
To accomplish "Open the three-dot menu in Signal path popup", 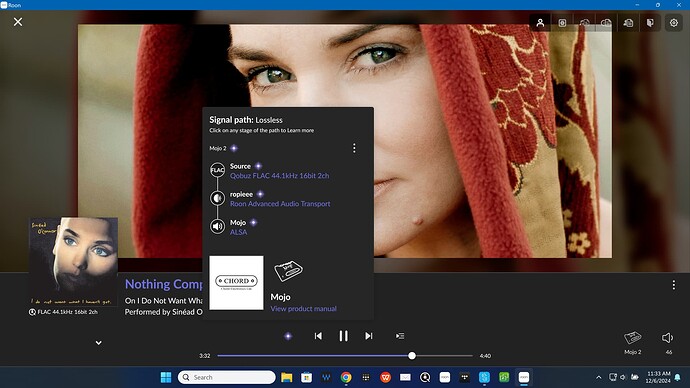I will 354,148.
